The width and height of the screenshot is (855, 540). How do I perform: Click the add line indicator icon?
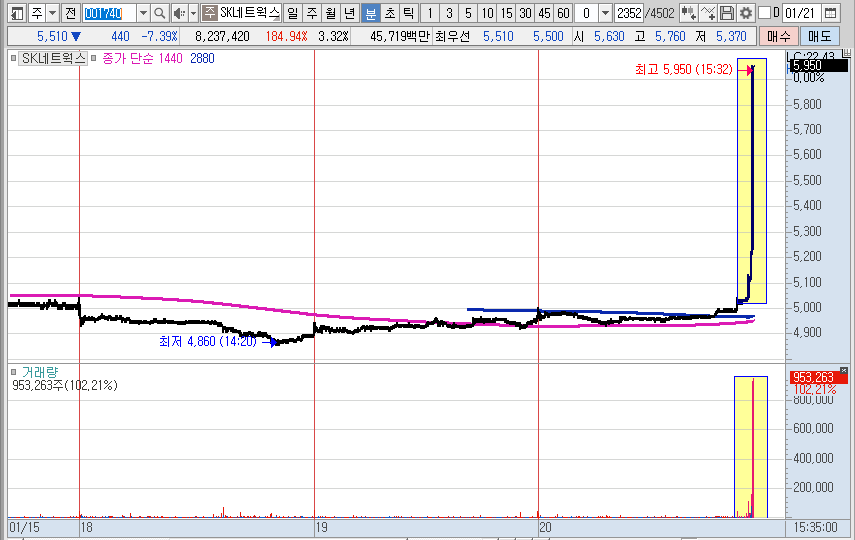tap(708, 13)
